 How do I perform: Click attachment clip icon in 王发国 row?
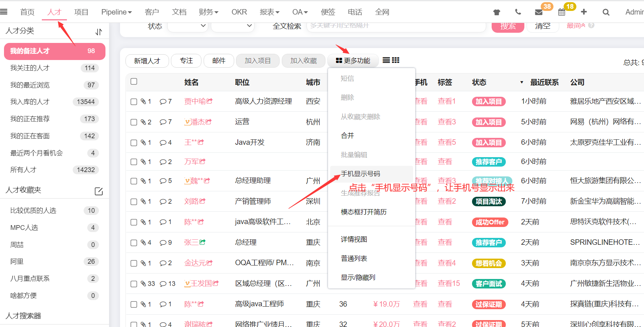point(143,283)
